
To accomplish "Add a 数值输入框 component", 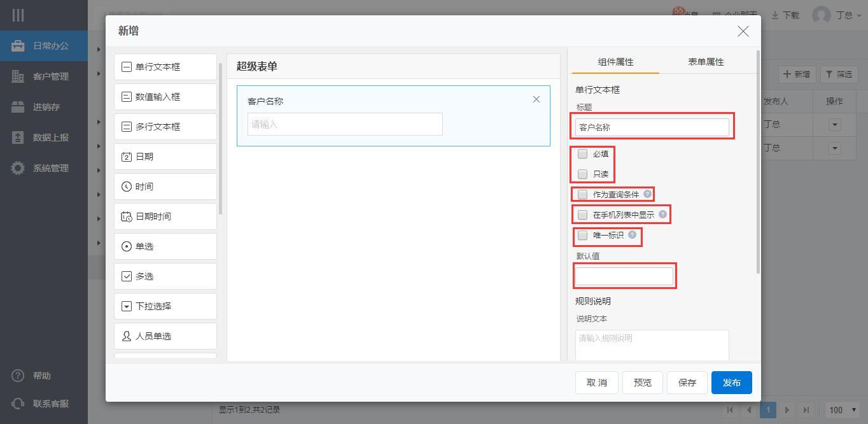I will tap(165, 97).
